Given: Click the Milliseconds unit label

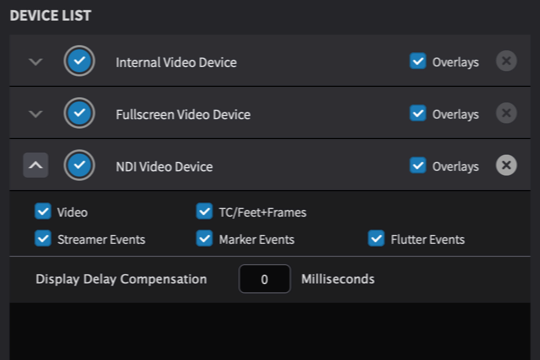Looking at the screenshot, I should point(338,279).
